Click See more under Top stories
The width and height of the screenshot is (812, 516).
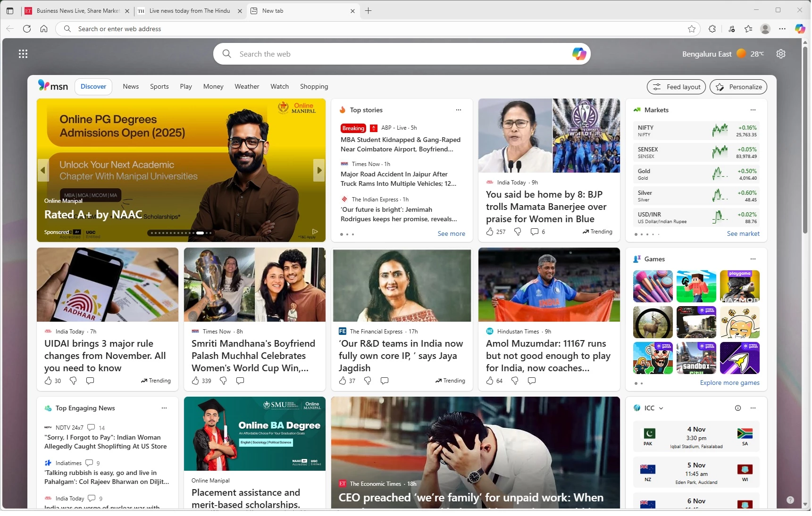pos(451,233)
